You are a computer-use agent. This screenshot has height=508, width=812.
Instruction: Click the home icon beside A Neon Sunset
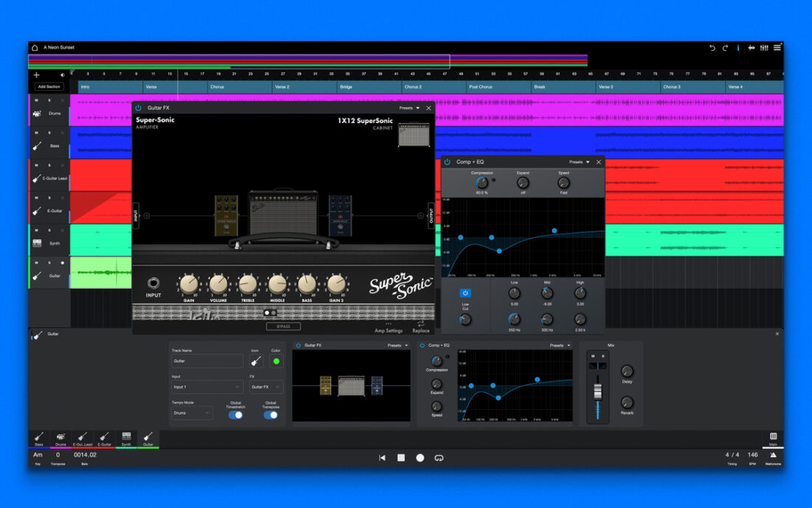tap(35, 48)
